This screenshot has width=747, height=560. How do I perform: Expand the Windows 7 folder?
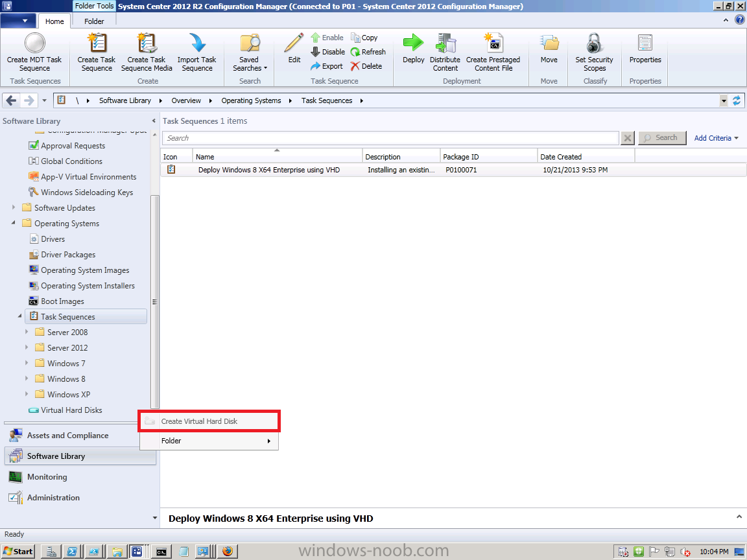[x=27, y=363]
